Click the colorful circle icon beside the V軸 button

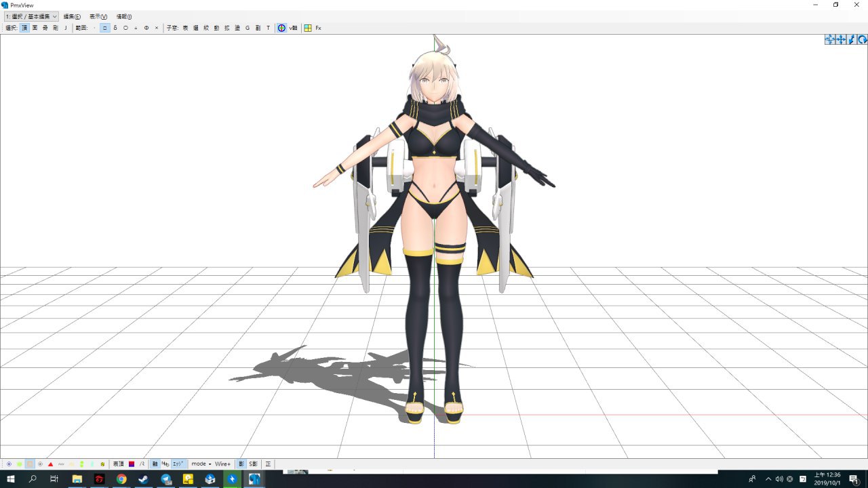point(281,28)
